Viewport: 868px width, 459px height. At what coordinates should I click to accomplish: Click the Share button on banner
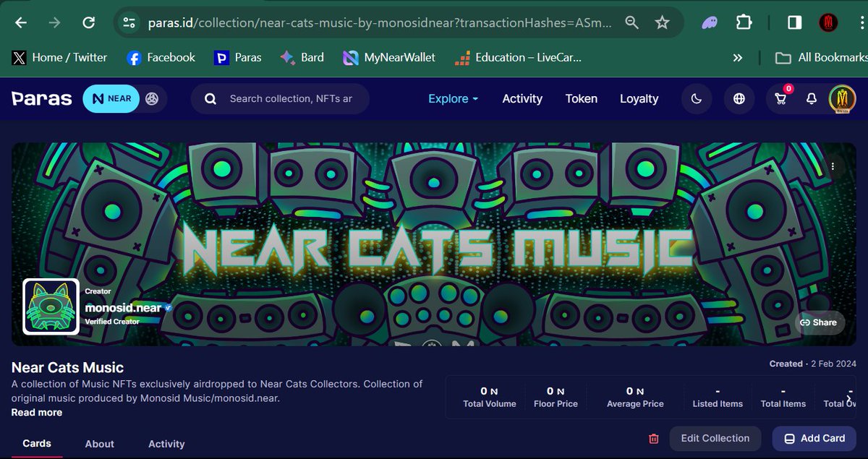(x=820, y=322)
